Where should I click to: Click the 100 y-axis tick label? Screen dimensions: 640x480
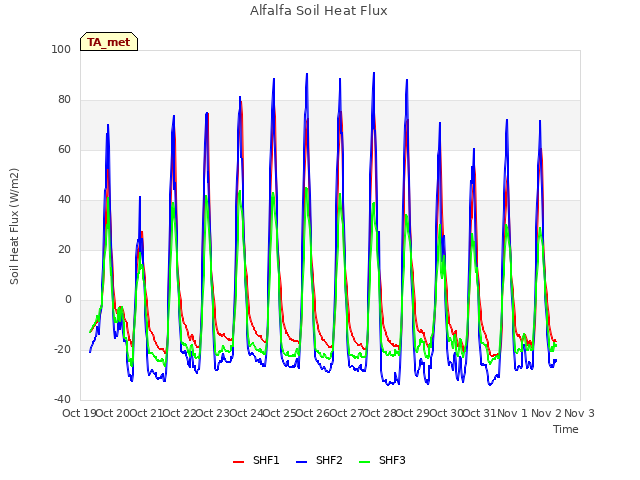click(61, 49)
